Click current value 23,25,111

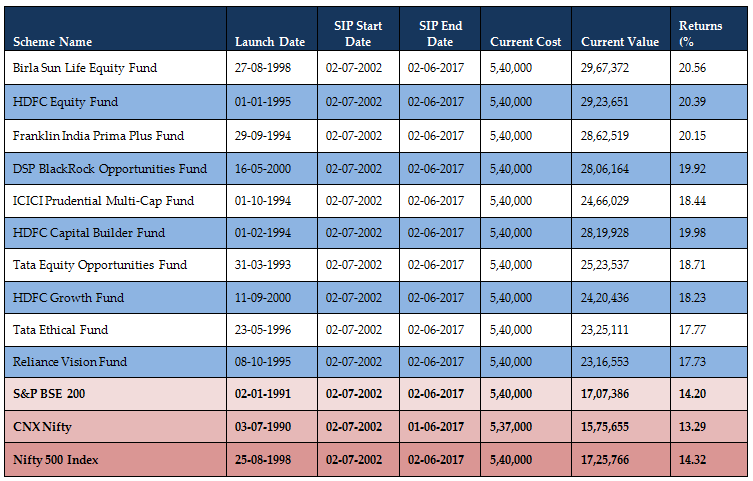(605, 330)
